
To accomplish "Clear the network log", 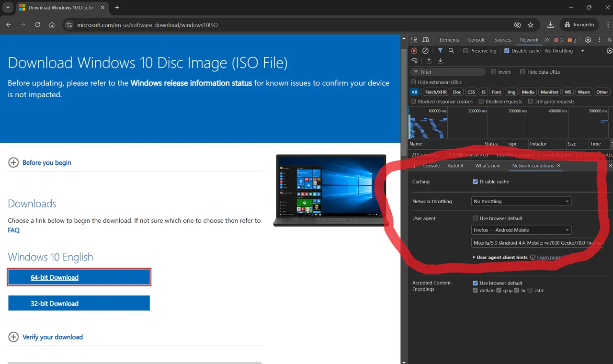I will (x=425, y=51).
